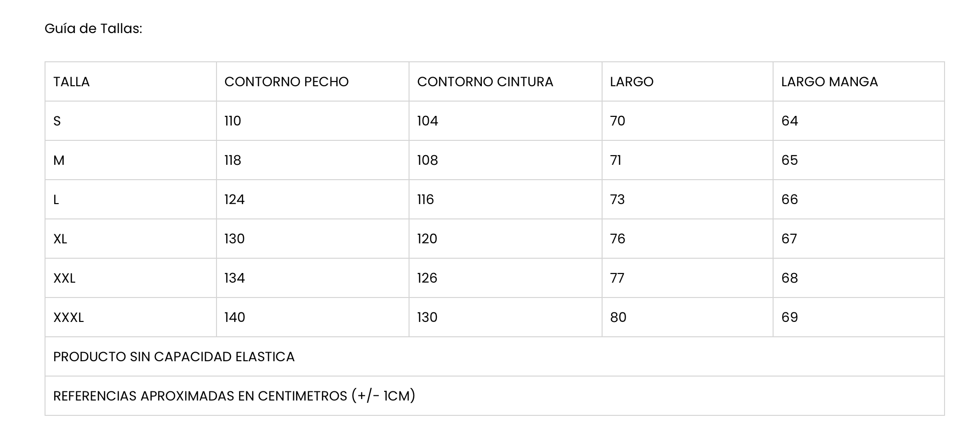Select chest value 134 for XXL

click(x=235, y=278)
